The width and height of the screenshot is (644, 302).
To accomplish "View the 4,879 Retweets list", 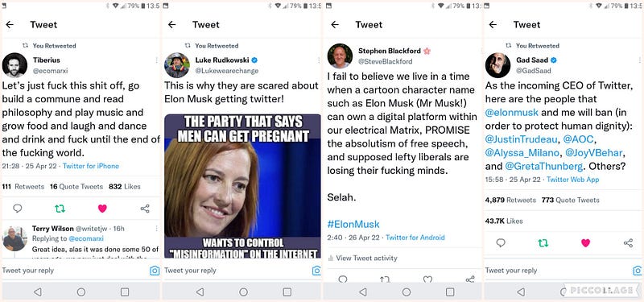I will tap(510, 200).
